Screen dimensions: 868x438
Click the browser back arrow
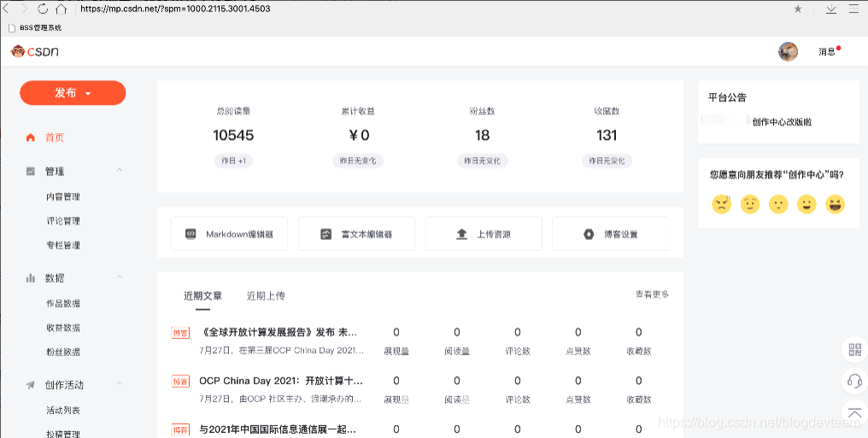(6, 9)
